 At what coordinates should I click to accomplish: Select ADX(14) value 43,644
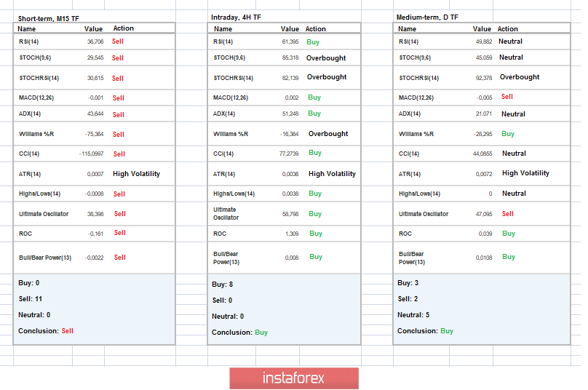pyautogui.click(x=95, y=114)
